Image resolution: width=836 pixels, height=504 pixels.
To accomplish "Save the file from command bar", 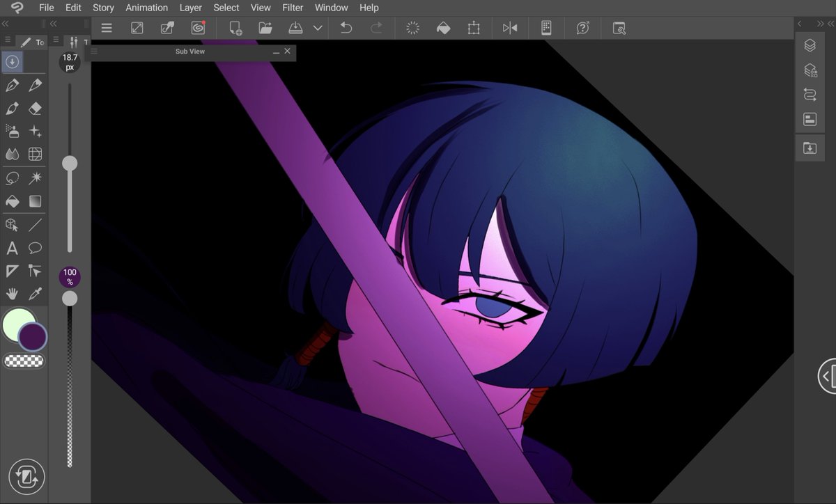I will click(x=295, y=28).
